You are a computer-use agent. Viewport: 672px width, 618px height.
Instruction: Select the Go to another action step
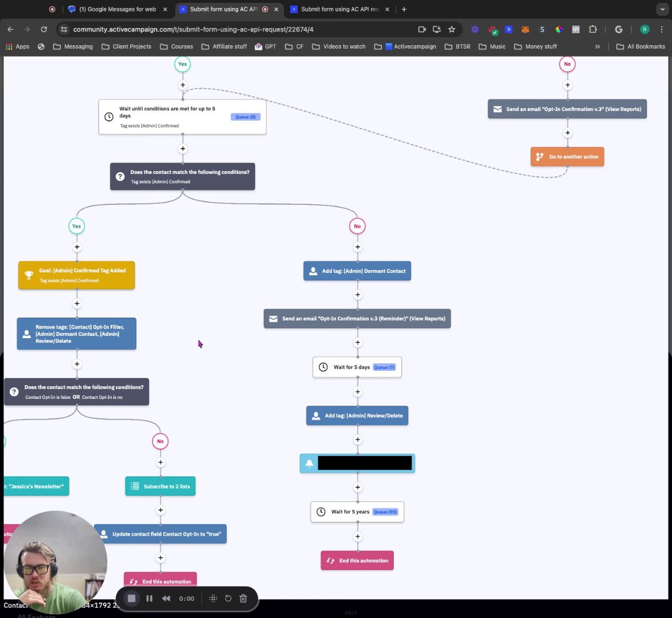tap(567, 156)
